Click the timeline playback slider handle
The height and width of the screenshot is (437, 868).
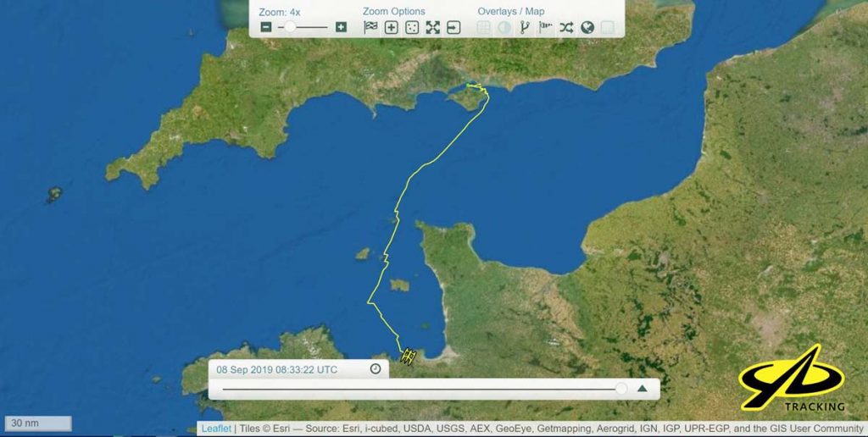point(621,389)
